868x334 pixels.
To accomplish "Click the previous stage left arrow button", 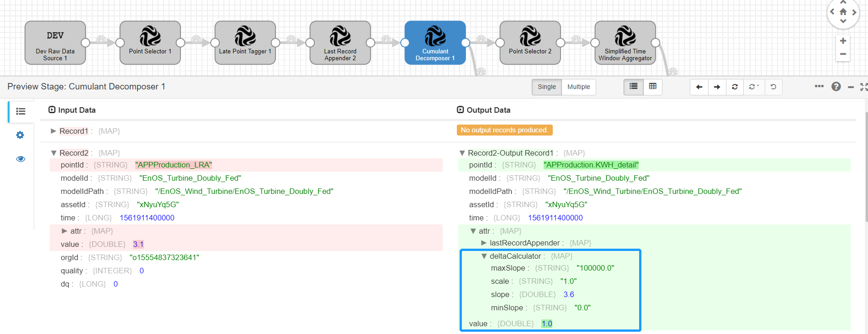I will 699,87.
